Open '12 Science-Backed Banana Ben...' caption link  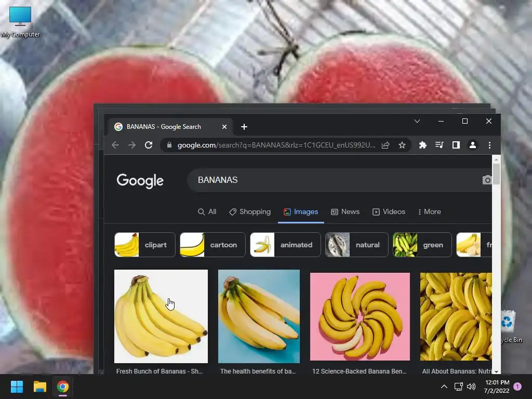coord(360,371)
